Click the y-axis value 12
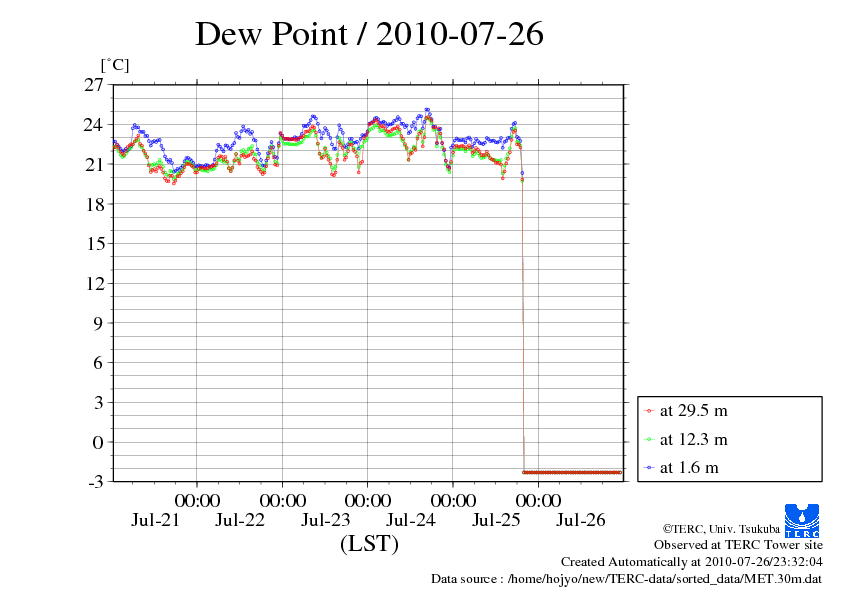 coord(94,284)
